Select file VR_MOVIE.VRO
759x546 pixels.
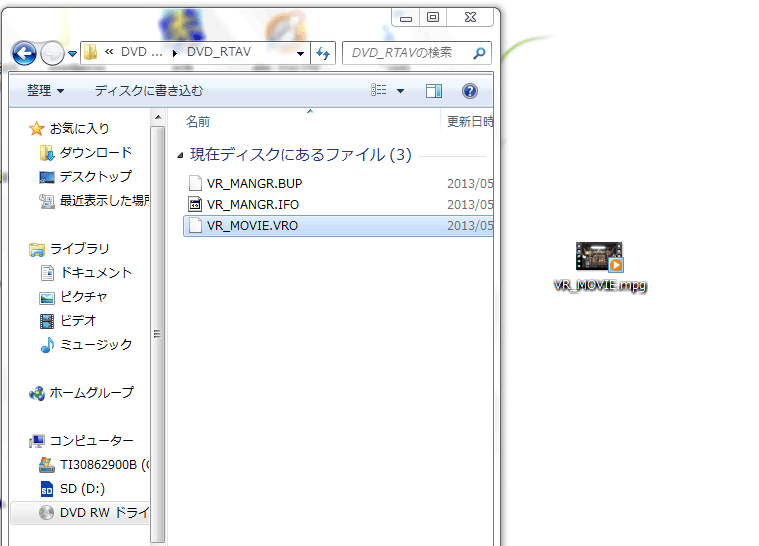point(339,226)
